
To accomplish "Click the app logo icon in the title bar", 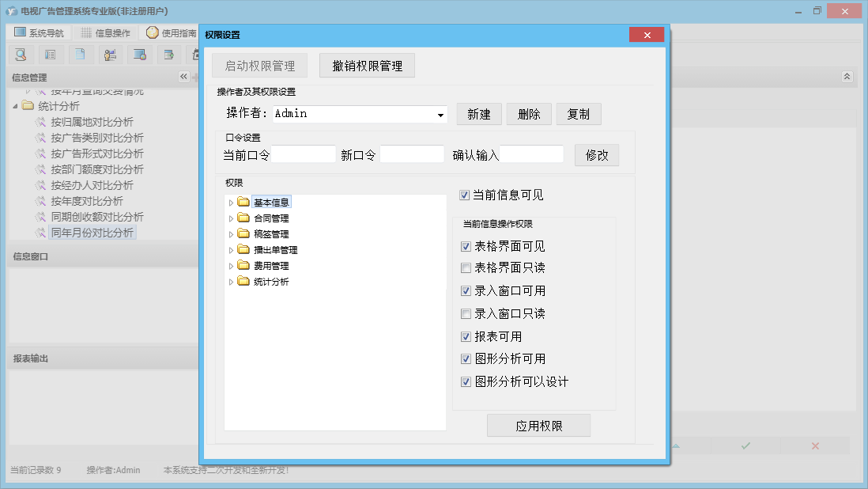I will click(12, 11).
